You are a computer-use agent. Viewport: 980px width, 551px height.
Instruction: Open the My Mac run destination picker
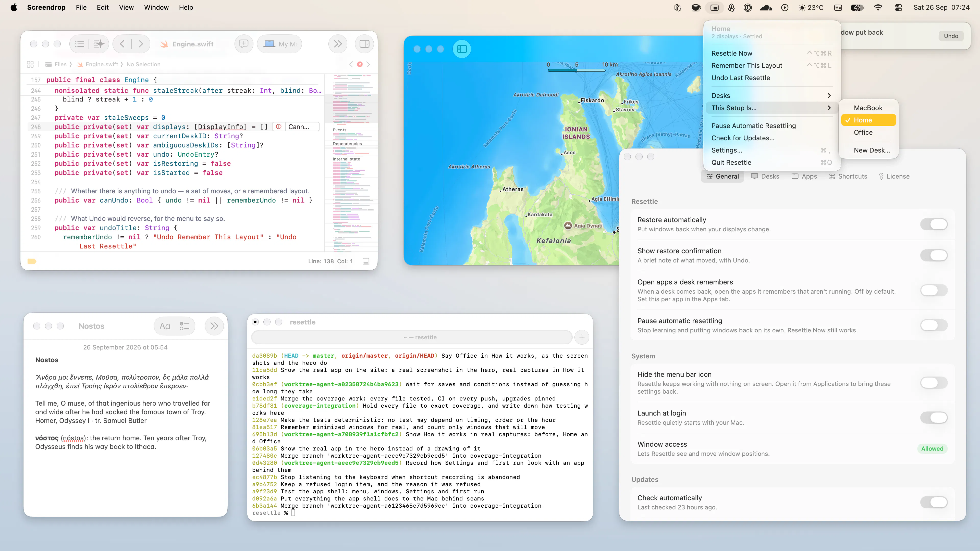(x=280, y=44)
